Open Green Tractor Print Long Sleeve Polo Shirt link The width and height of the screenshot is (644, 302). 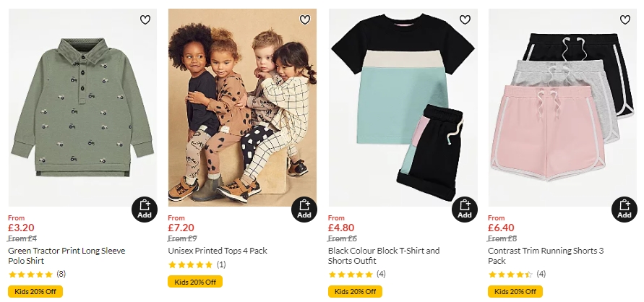coord(66,256)
